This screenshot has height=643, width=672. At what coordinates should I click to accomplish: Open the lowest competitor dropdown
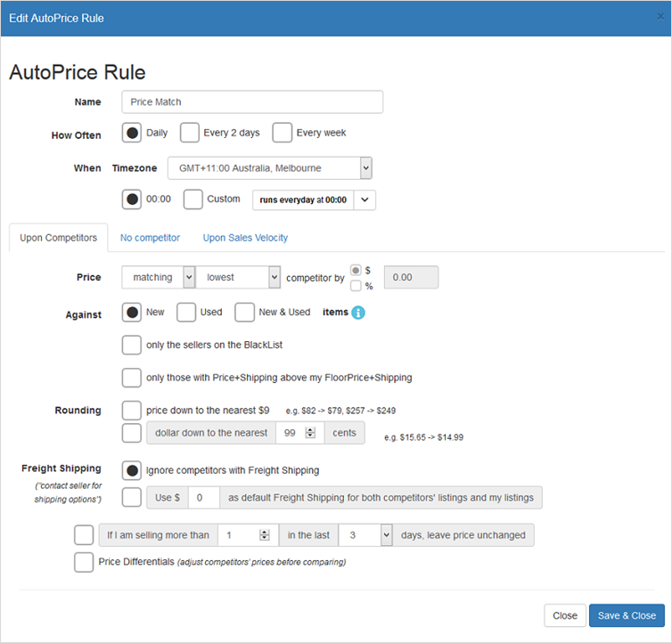[238, 277]
